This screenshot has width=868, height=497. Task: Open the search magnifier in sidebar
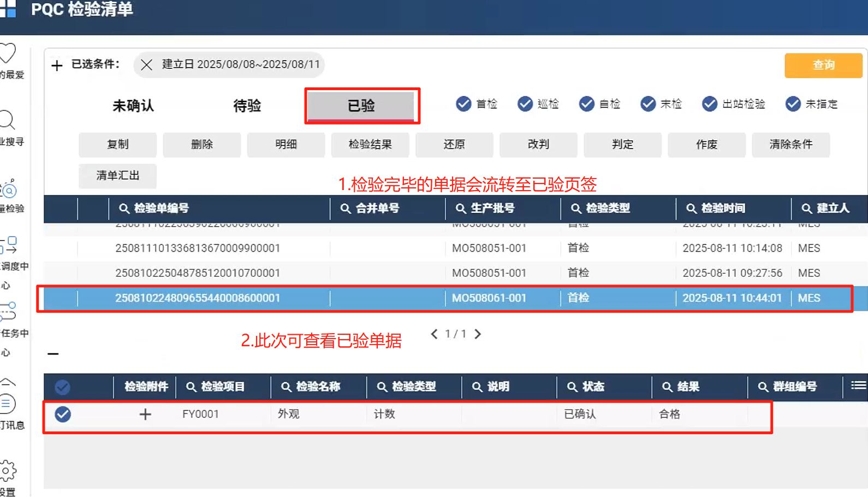[x=7, y=120]
